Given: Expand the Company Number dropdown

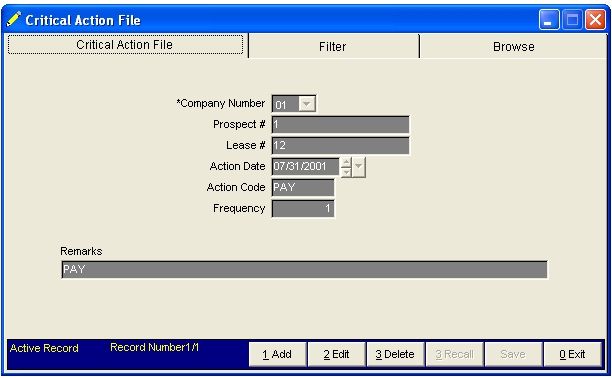Looking at the screenshot, I should pos(306,104).
